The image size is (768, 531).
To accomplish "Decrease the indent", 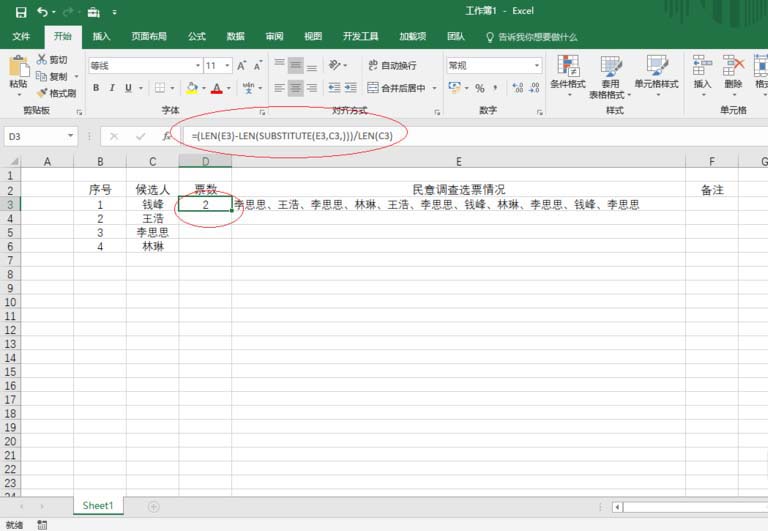I will tap(334, 88).
